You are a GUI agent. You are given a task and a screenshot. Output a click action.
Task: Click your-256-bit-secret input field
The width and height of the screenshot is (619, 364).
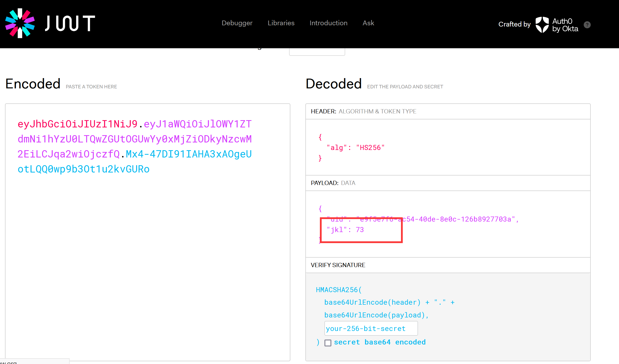(x=371, y=328)
